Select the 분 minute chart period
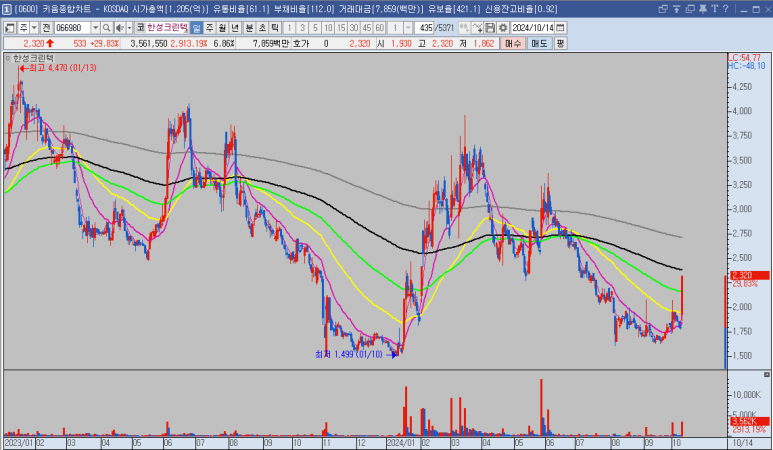Screen dimensions: 773x450 point(249,28)
